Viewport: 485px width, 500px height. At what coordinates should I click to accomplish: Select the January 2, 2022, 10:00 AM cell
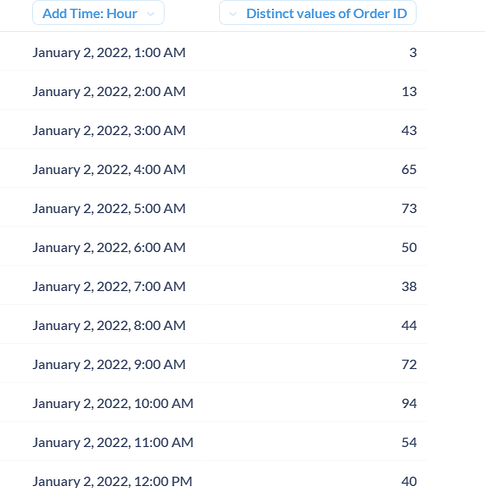[x=113, y=403]
